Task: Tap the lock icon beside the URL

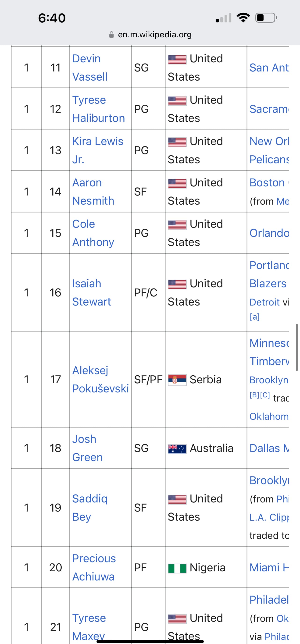Action: (x=111, y=35)
